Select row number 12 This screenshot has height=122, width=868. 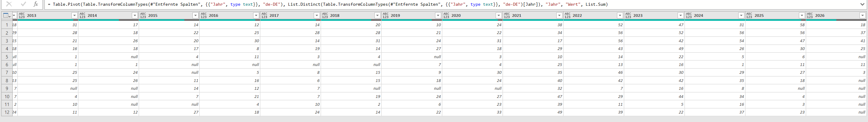(6, 112)
